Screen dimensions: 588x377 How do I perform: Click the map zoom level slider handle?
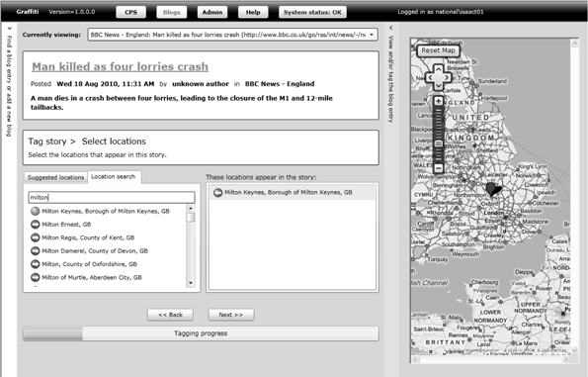pyautogui.click(x=438, y=143)
